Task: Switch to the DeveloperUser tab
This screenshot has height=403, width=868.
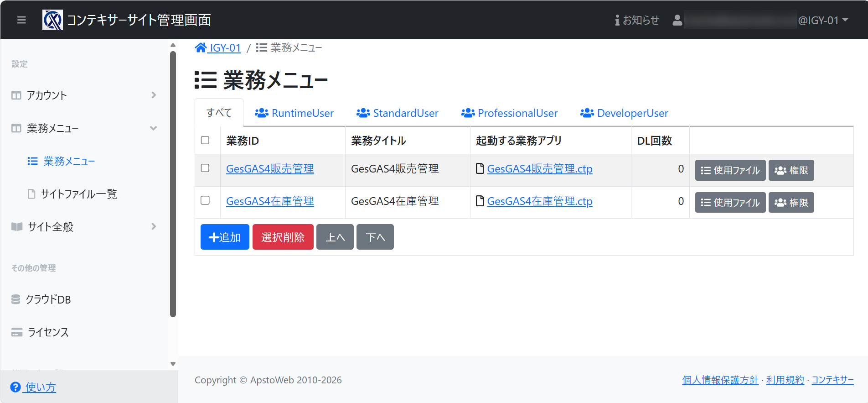Action: pyautogui.click(x=624, y=113)
